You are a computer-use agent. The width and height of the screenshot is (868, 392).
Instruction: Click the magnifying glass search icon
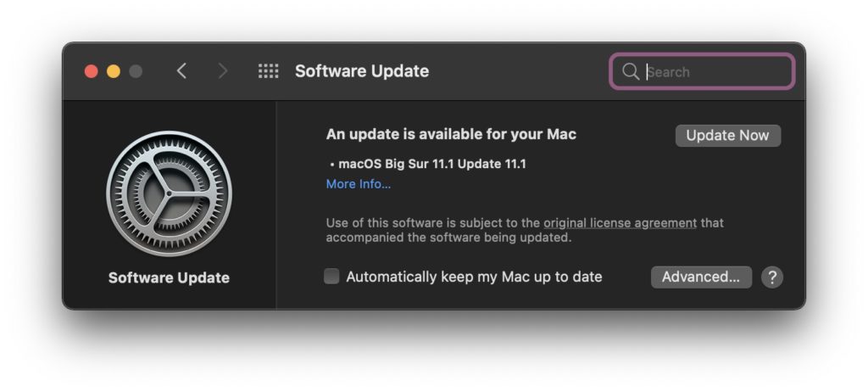click(x=631, y=72)
